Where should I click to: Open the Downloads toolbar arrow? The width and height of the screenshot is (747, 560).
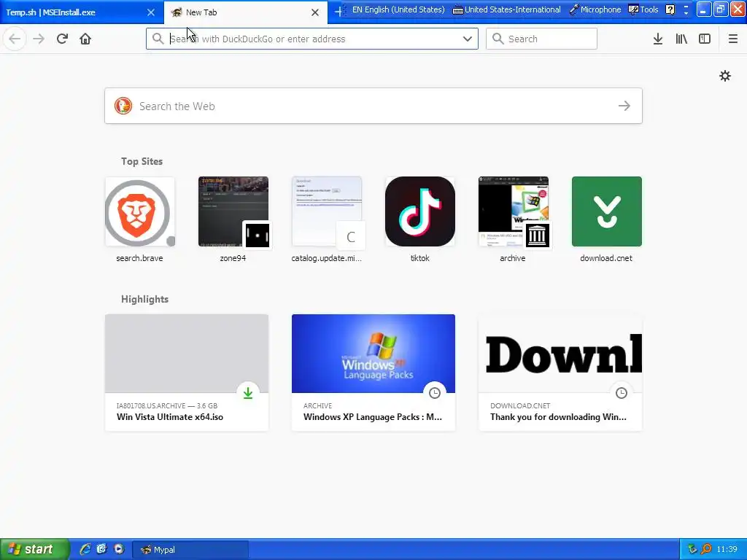[x=658, y=39]
